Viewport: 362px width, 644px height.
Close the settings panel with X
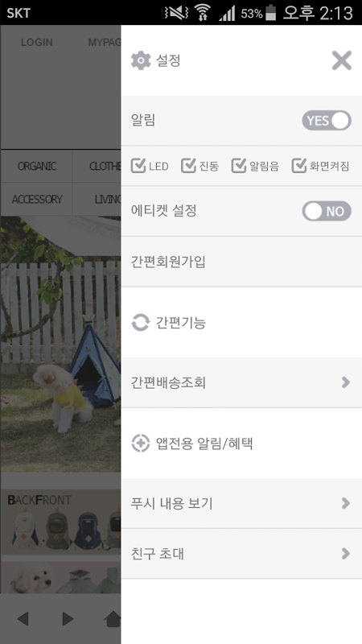pos(342,61)
